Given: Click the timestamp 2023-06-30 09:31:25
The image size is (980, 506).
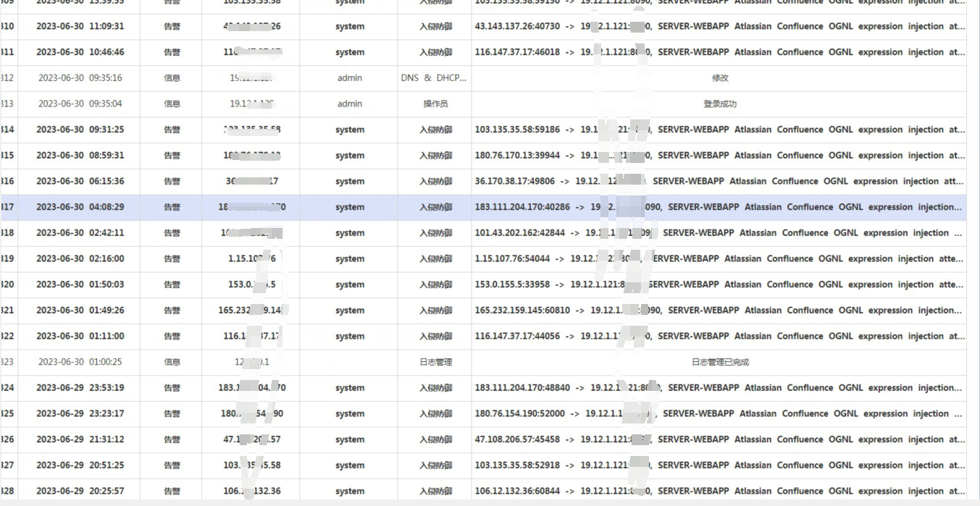Looking at the screenshot, I should 80,130.
